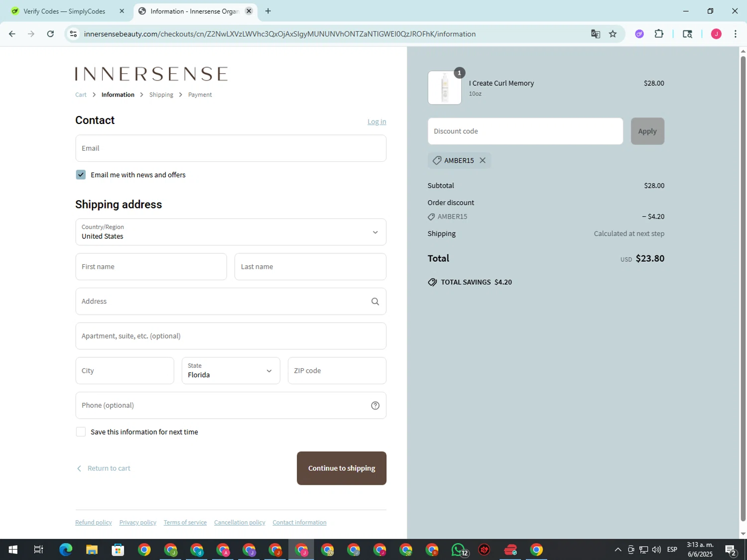This screenshot has height=560, width=747.
Task: Focus the City field
Action: click(124, 370)
